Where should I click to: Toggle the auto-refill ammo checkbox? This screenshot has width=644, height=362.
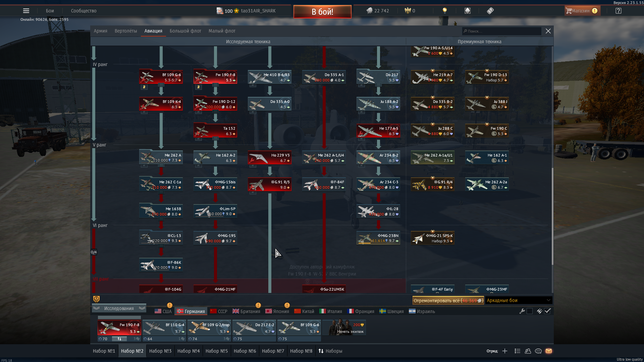click(x=547, y=311)
